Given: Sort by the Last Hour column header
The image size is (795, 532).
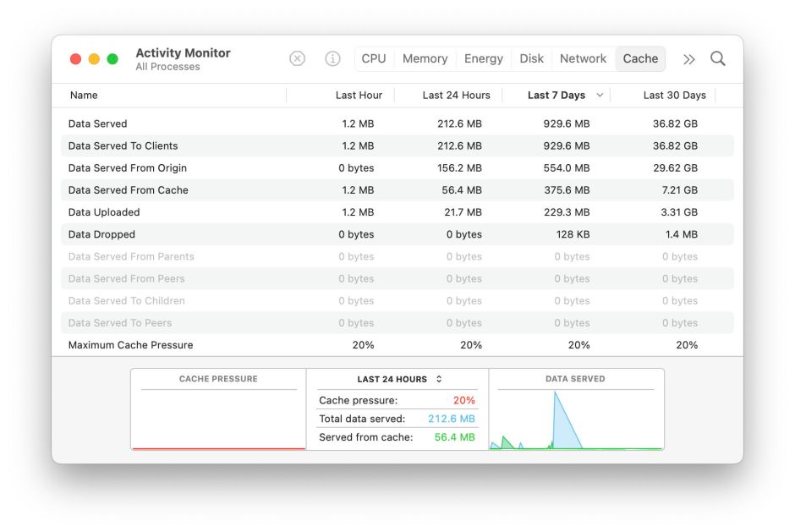Looking at the screenshot, I should 359,96.
